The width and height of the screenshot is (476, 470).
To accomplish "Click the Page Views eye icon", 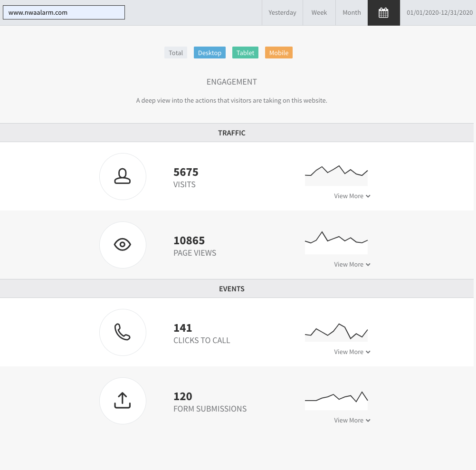I will tap(123, 245).
